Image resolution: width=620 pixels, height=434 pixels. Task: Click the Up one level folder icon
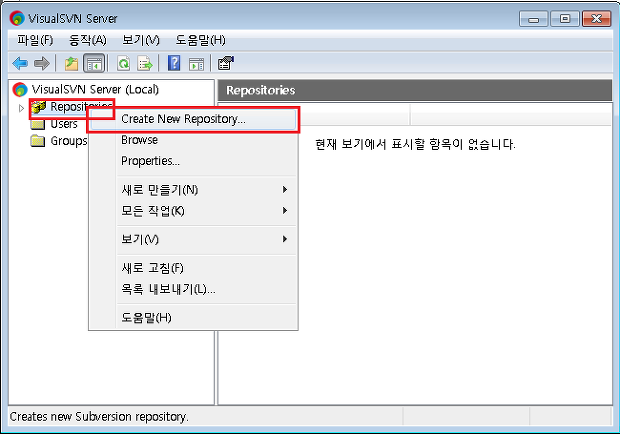coord(71,63)
